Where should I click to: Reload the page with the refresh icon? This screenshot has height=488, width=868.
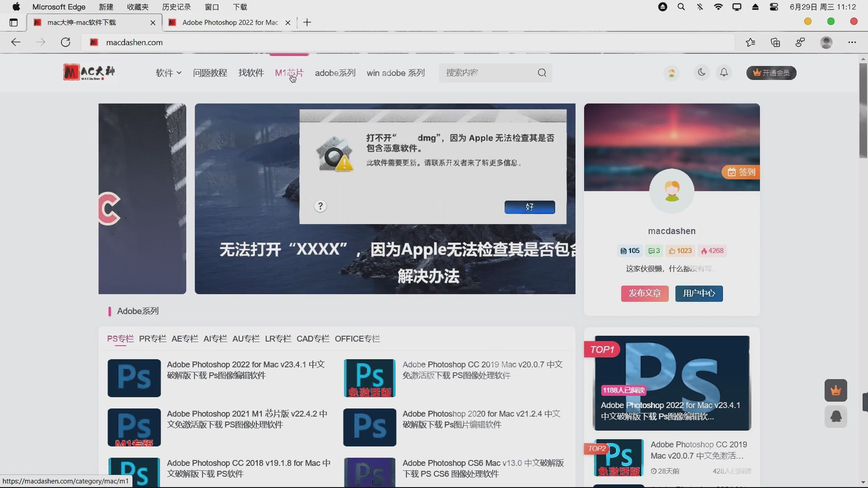(x=66, y=42)
